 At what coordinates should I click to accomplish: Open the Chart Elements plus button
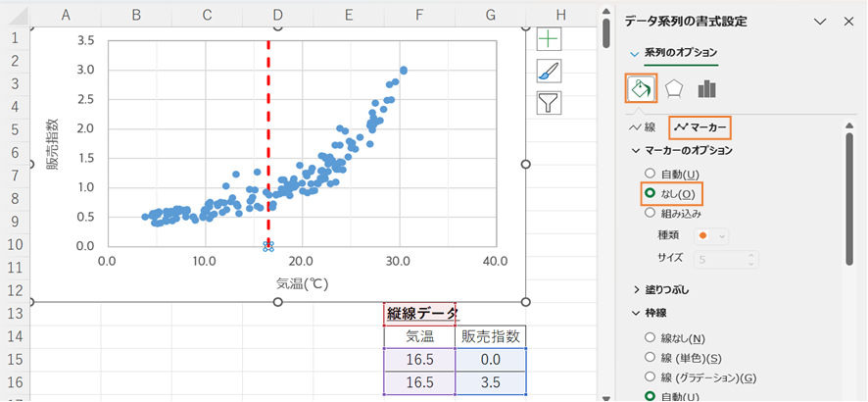pyautogui.click(x=549, y=39)
